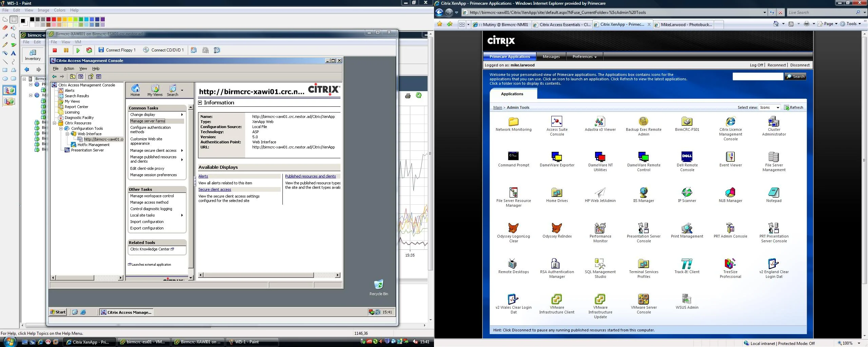
Task: Select transparent selection option in Paint toolbox
Action: (9, 101)
